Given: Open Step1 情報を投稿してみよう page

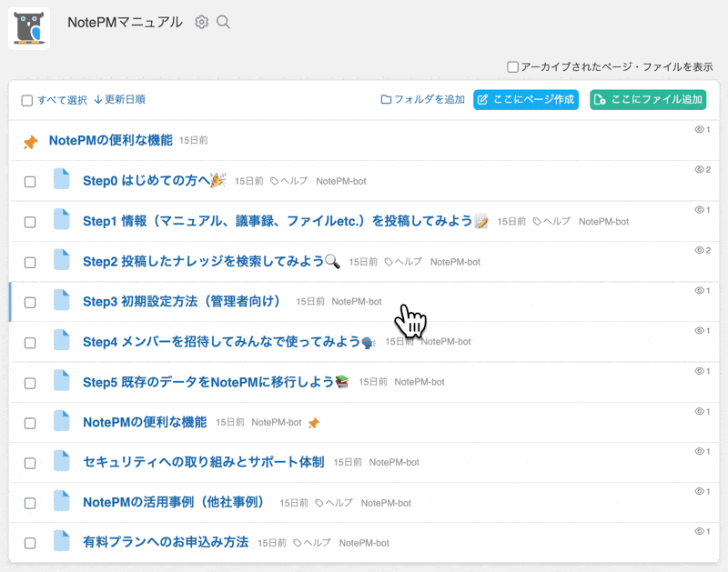Looking at the screenshot, I should pos(285,221).
